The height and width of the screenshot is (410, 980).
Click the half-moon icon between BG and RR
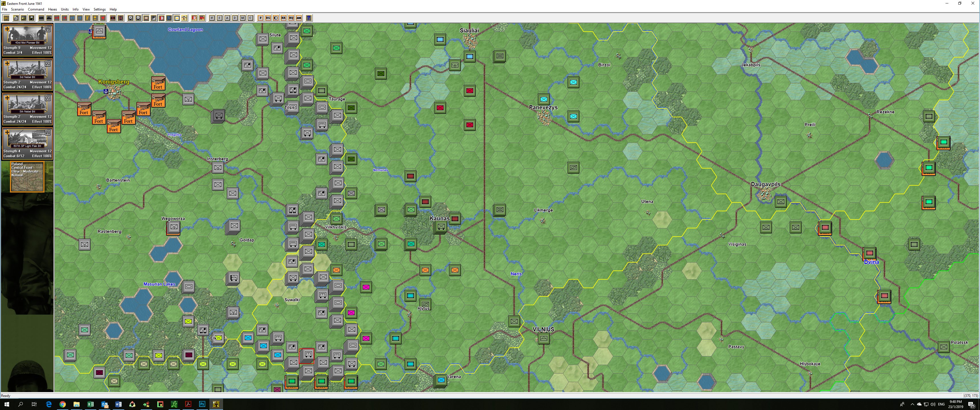pyautogui.click(x=276, y=18)
